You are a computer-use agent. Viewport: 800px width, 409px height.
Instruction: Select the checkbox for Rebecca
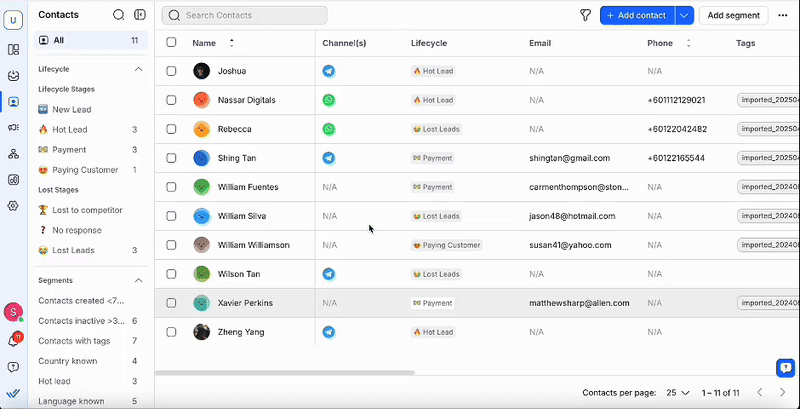coord(171,130)
